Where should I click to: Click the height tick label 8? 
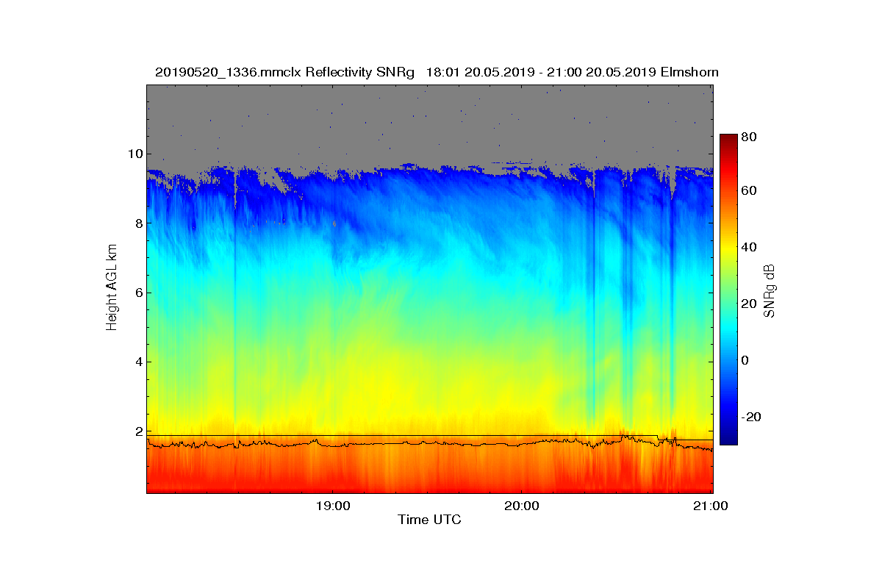click(137, 223)
